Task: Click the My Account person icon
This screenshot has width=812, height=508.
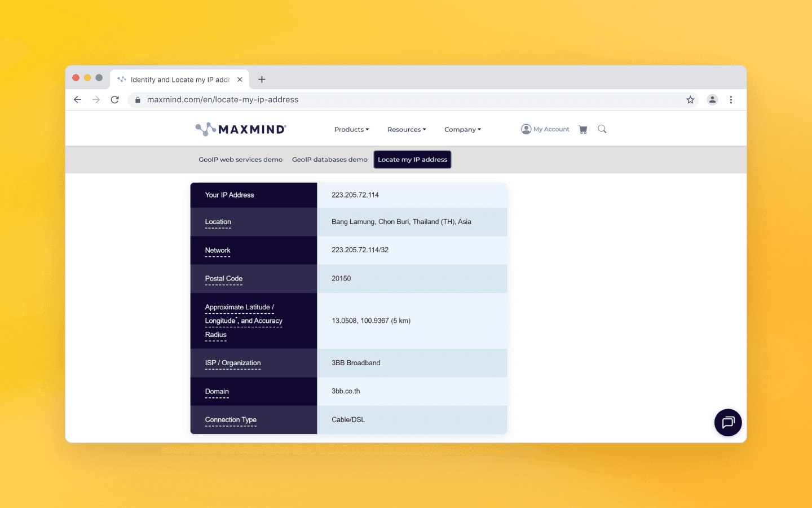Action: [526, 129]
